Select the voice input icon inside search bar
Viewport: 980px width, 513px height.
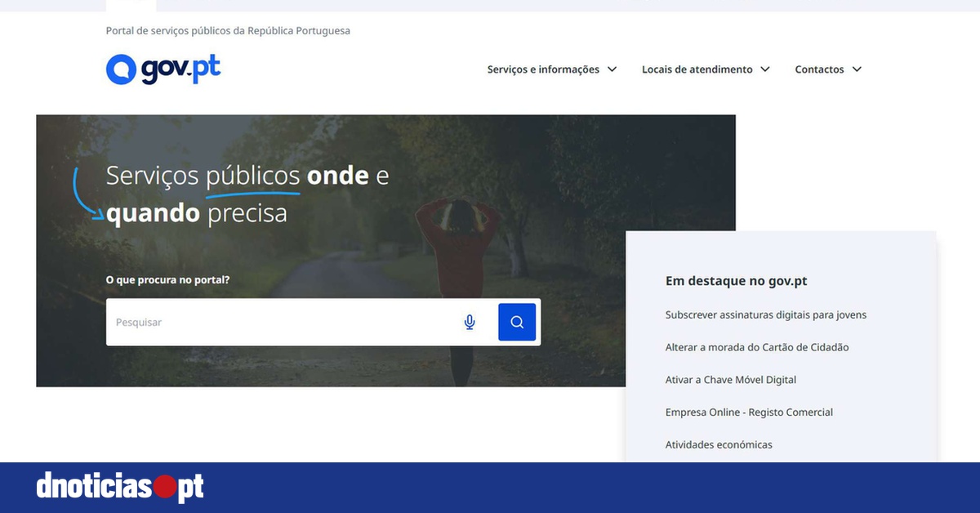(x=470, y=322)
